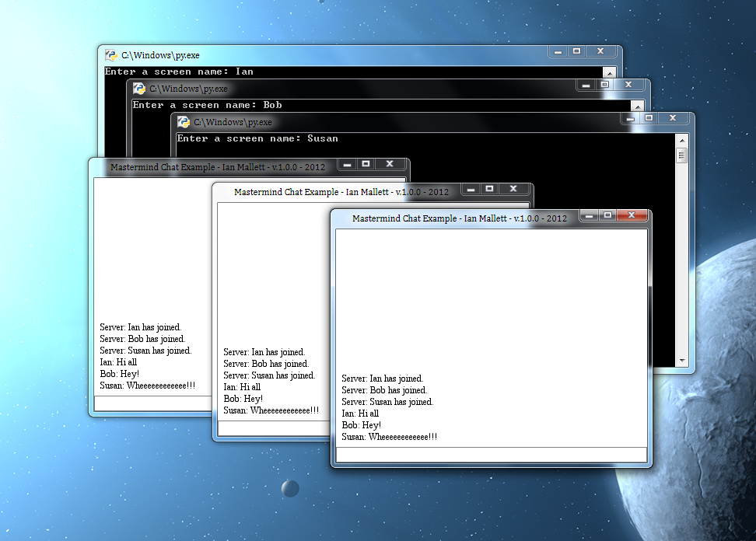
Task: Click the Python icon in Bob's console title bar
Action: (139, 89)
